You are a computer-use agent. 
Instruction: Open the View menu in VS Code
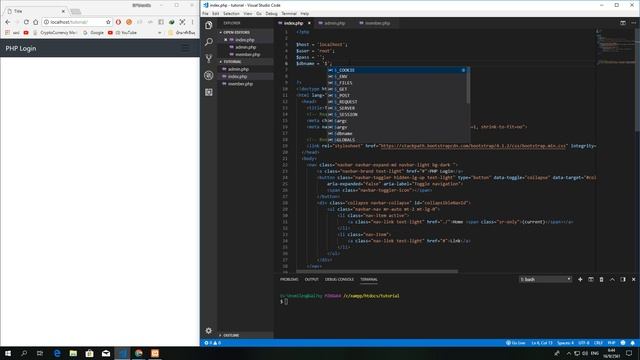[248, 13]
